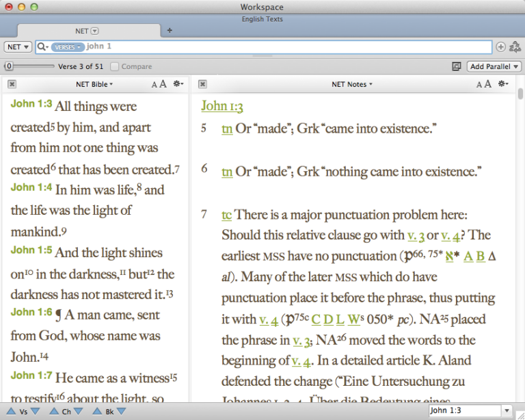The height and width of the screenshot is (420, 525).
Task: Decrease text size in NET Notes pane
Action: coord(479,85)
